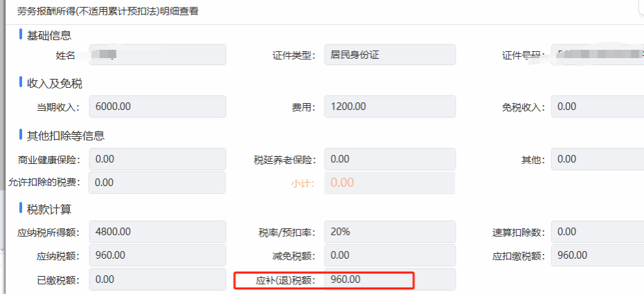Focus the 减免税额 field
Viewport: 644px width, 294px height.
(389, 255)
